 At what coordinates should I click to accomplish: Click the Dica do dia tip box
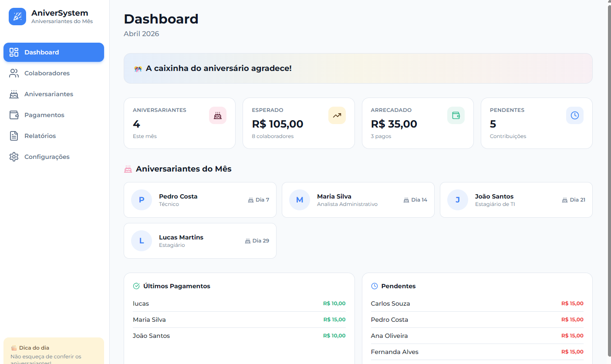tap(54, 352)
